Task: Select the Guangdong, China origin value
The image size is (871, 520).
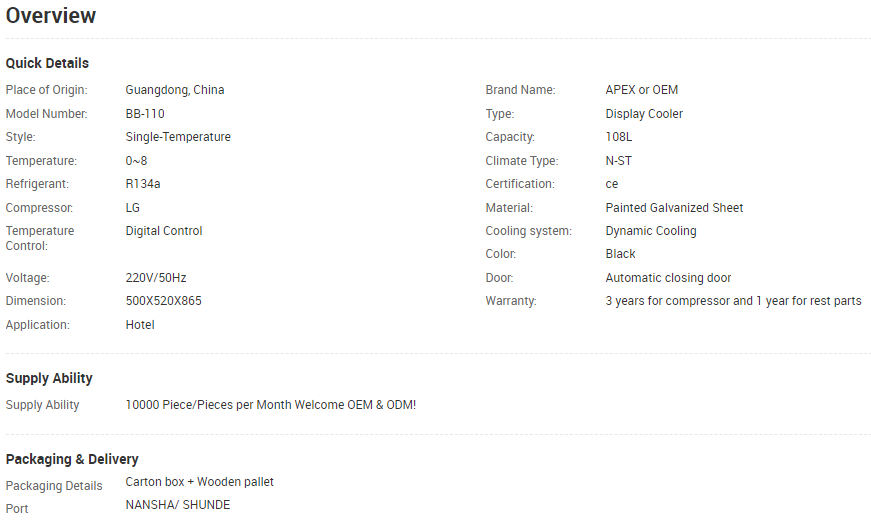Action: 175,90
